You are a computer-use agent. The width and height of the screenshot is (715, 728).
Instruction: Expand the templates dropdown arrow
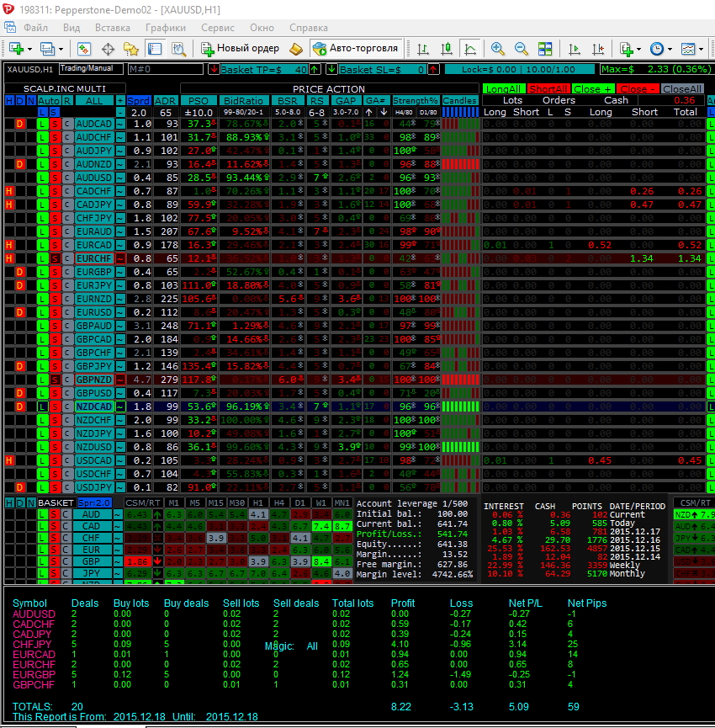coord(701,49)
